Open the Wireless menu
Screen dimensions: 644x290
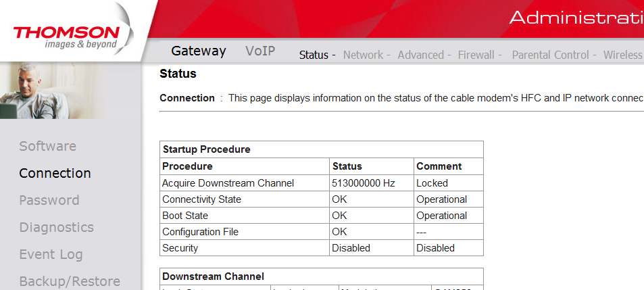pos(622,55)
